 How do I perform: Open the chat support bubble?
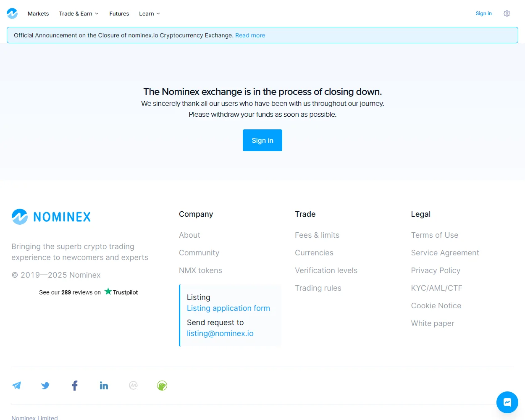(x=507, y=402)
